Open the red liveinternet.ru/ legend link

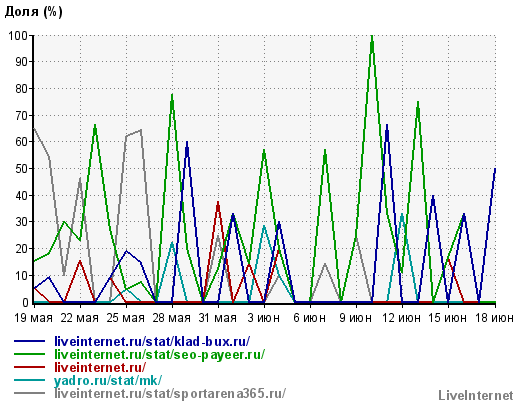(x=100, y=367)
